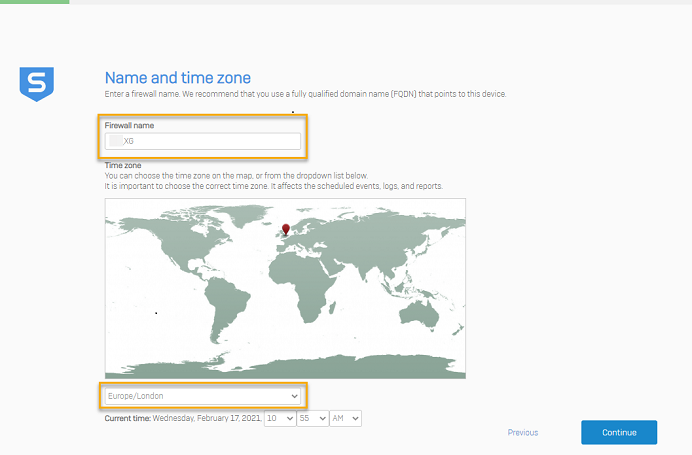Expand the minute dropdown showing 55
Screen dimensions: 692x455
(x=312, y=418)
